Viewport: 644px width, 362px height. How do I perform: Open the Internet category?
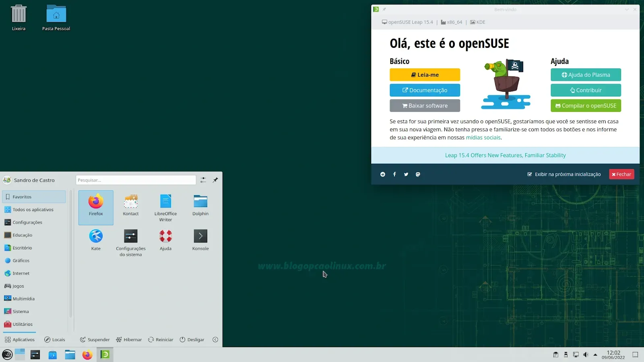[34, 273]
